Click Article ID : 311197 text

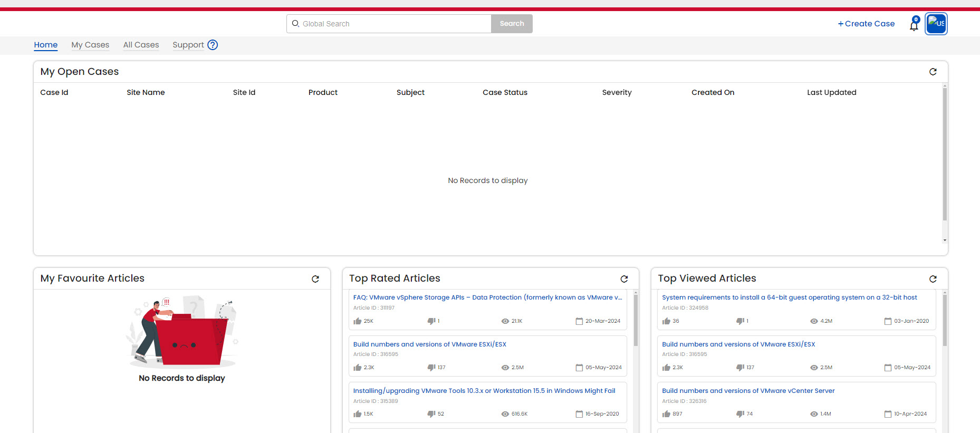(x=373, y=308)
